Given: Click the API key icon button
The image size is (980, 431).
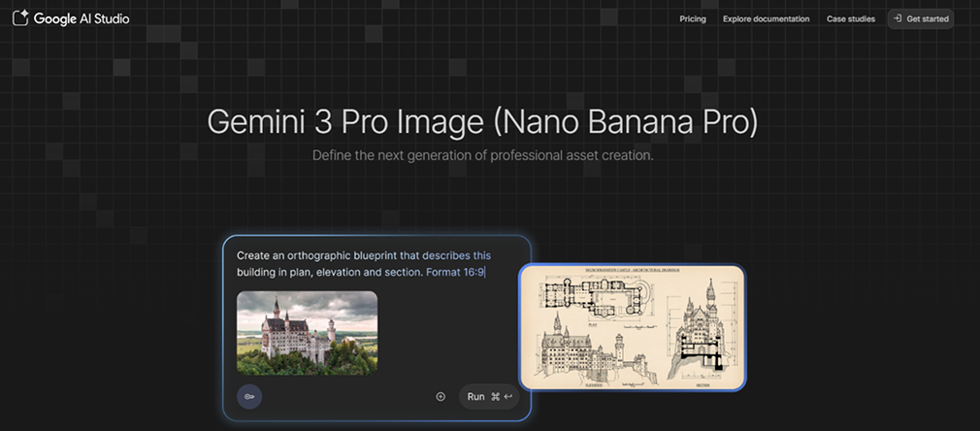Looking at the screenshot, I should click(249, 397).
